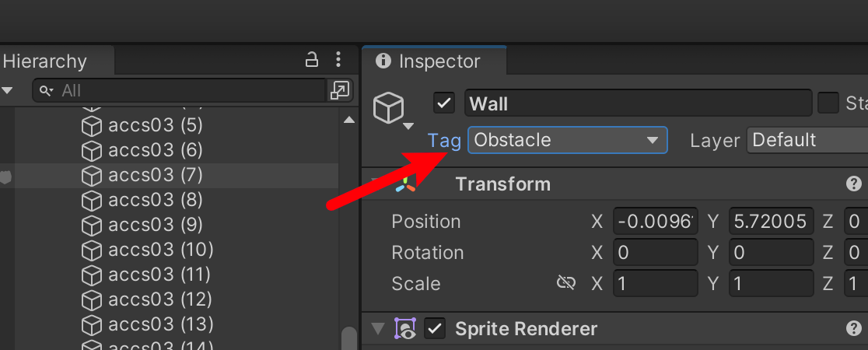Open Sprite Renderer help icon
Viewport: 868px width, 350px height.
tap(853, 328)
